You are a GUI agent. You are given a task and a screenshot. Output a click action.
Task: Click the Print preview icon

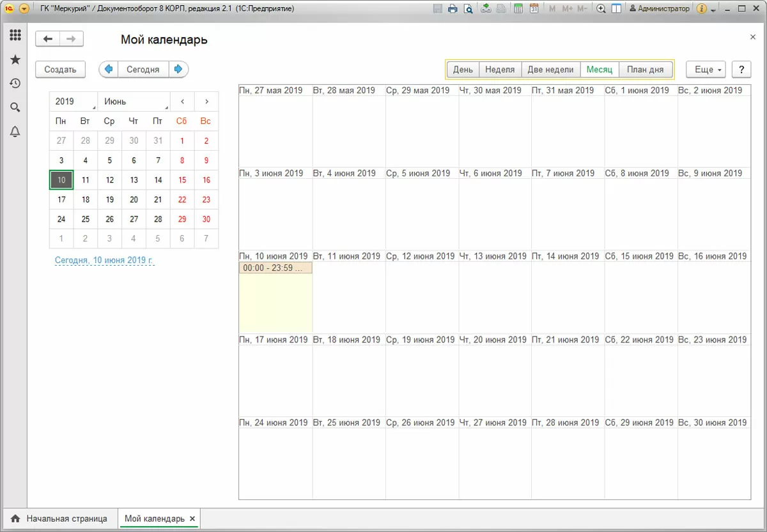pyautogui.click(x=468, y=9)
